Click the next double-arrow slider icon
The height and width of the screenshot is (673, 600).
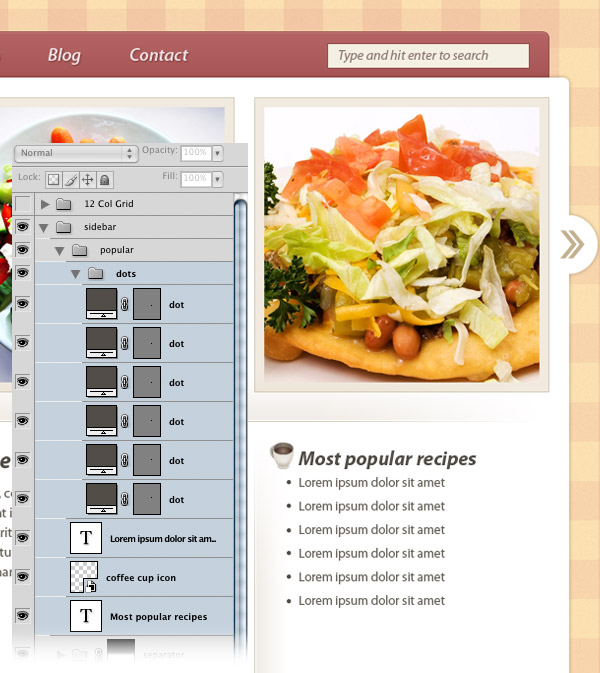573,245
